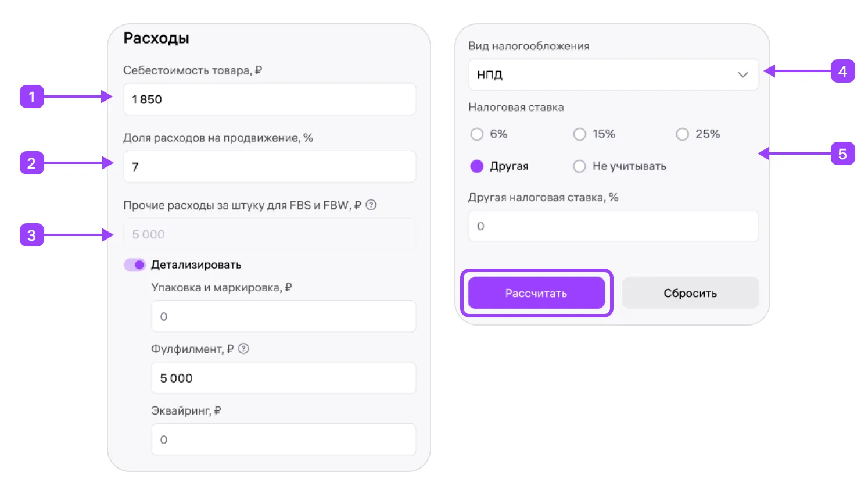Select the Другая tax rate option

(x=477, y=166)
